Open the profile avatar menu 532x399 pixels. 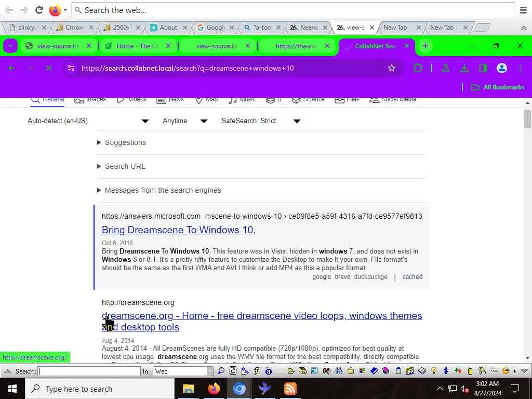[x=501, y=68]
